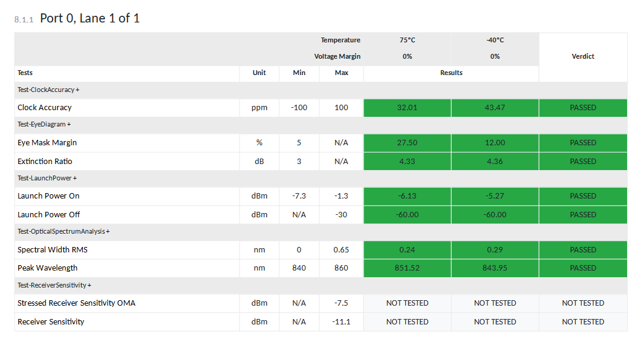Select Stressed Receiver Sensitivity OMA row label
The width and height of the screenshot is (644, 345).
coord(76,303)
